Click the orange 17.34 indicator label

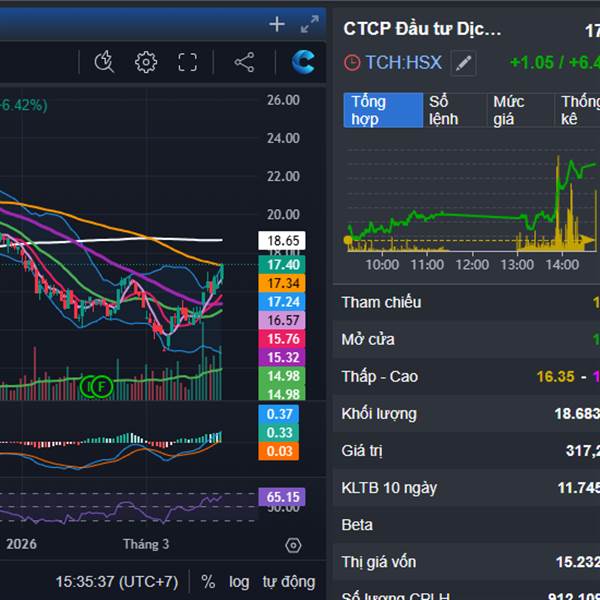pos(282,283)
